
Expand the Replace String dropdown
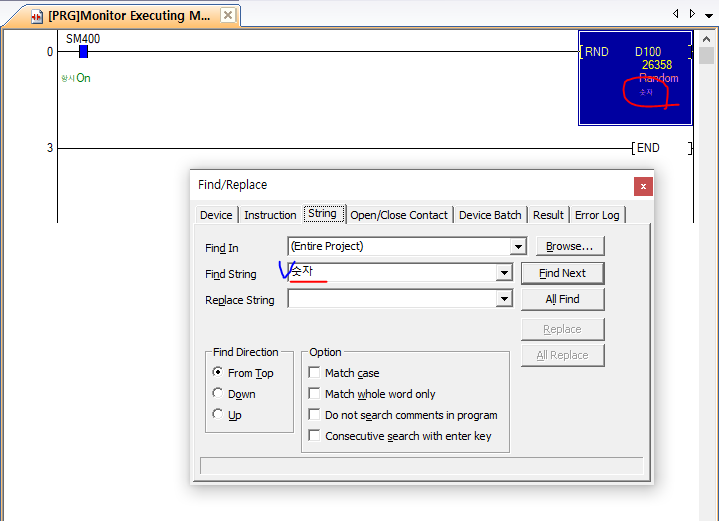504,299
